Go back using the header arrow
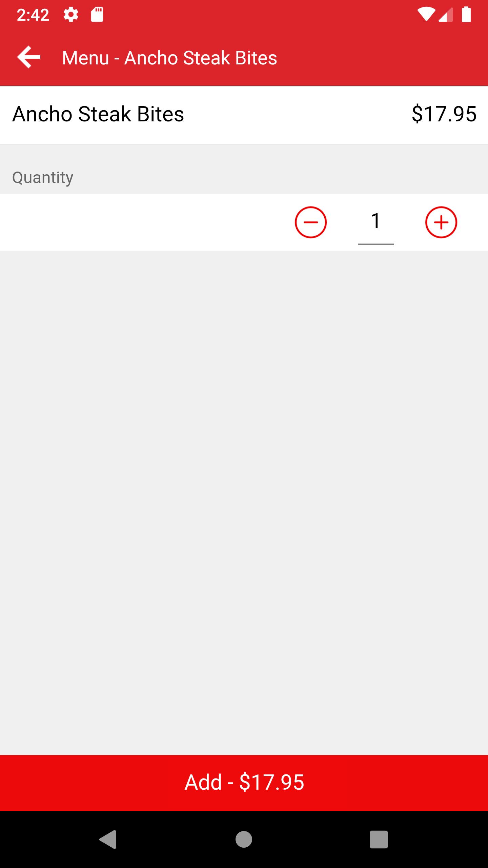This screenshot has width=488, height=868. 29,57
